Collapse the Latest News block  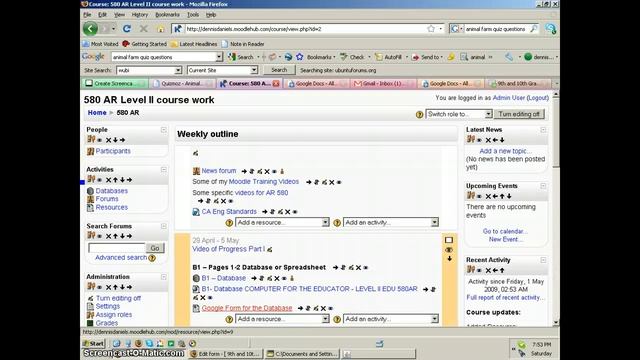pyautogui.click(x=543, y=130)
